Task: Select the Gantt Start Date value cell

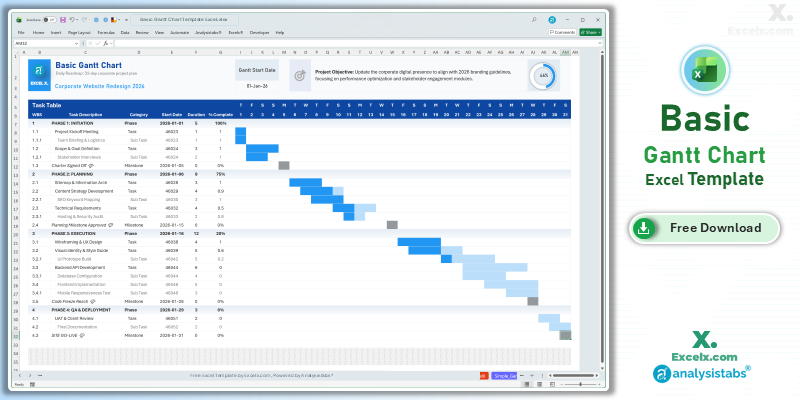Action: pos(257,86)
